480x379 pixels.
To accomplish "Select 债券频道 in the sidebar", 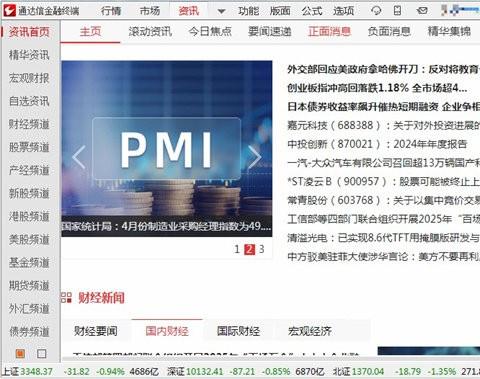I will click(29, 332).
